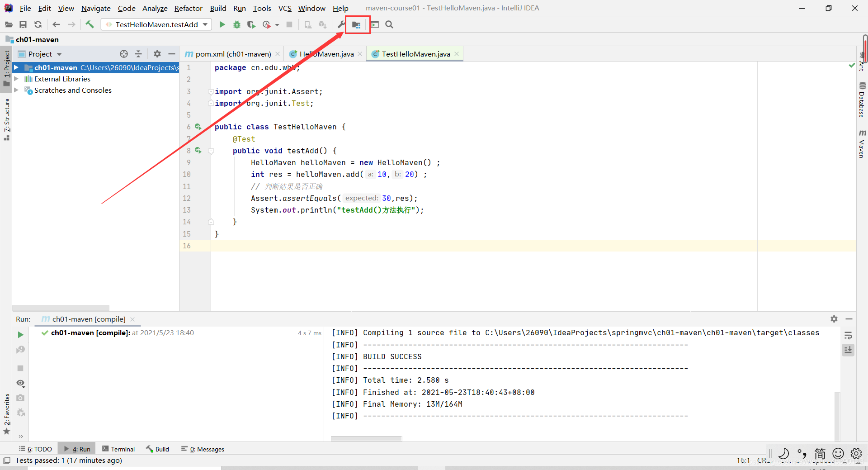Image resolution: width=868 pixels, height=470 pixels.
Task: Click the Synchronize refresh icon
Action: click(x=38, y=24)
